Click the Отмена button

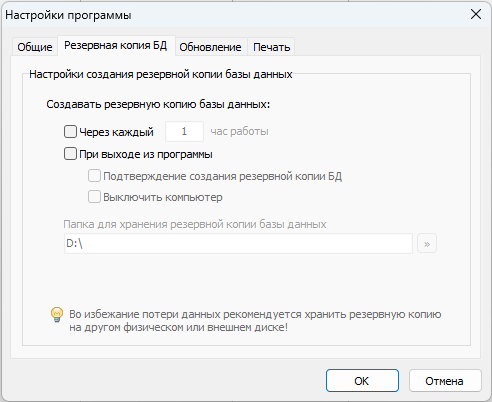point(445,381)
